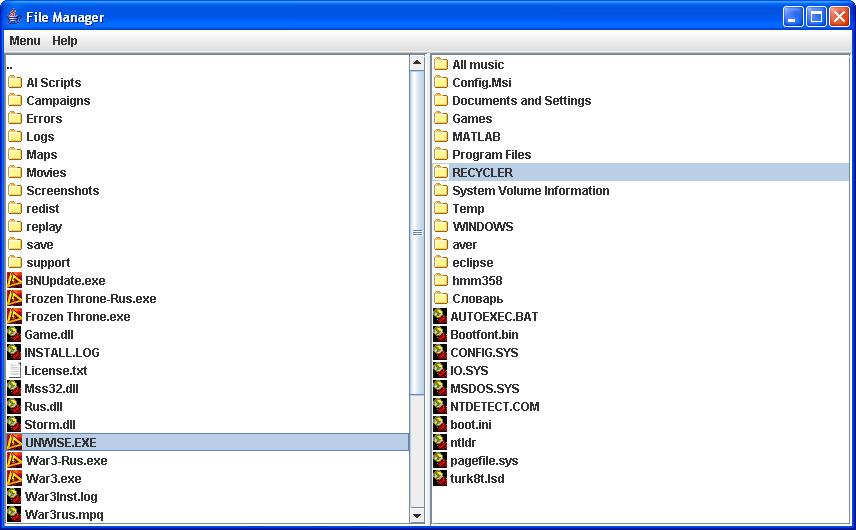Select the Games folder name in right pane
This screenshot has width=856, height=530.
472,118
